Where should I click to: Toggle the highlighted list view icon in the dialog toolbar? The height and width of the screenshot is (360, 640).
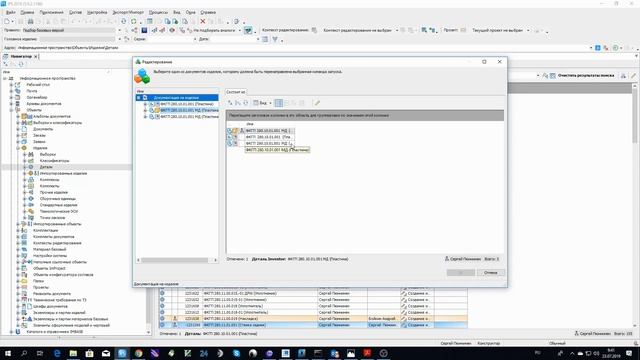click(x=279, y=103)
